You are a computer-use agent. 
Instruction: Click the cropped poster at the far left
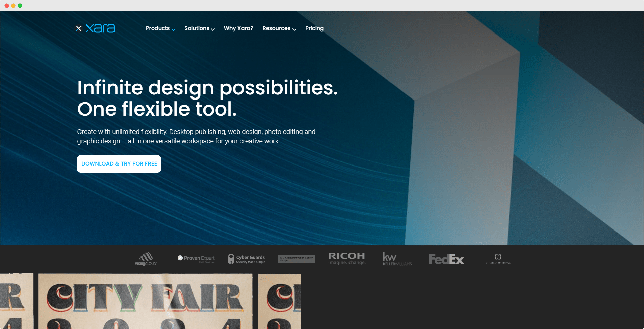click(x=16, y=301)
